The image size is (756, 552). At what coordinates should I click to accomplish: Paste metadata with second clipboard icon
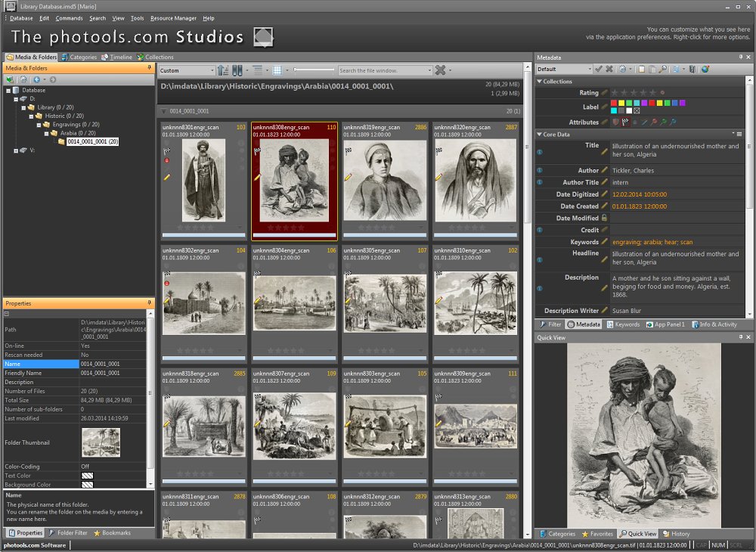(x=652, y=69)
